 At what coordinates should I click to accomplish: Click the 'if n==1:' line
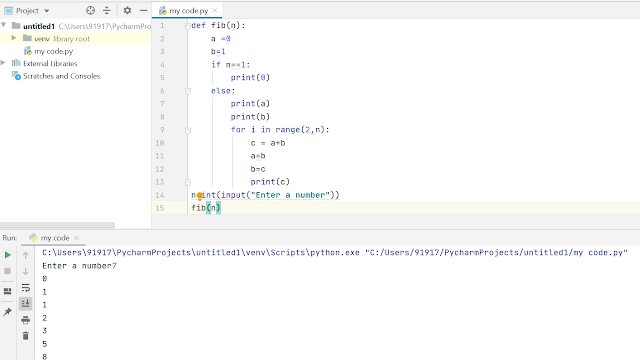(x=230, y=64)
